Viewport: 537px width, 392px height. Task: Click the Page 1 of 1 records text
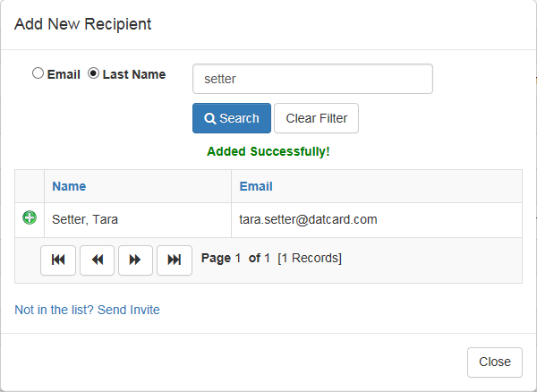[x=271, y=258]
